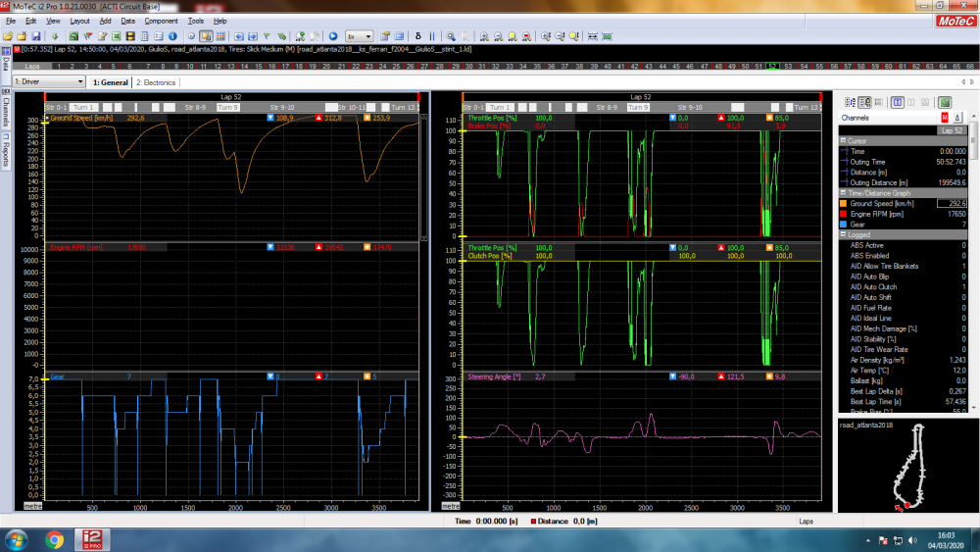Click the blue double vertical bars icon
This screenshot has height=552, width=980.
pyautogui.click(x=432, y=36)
